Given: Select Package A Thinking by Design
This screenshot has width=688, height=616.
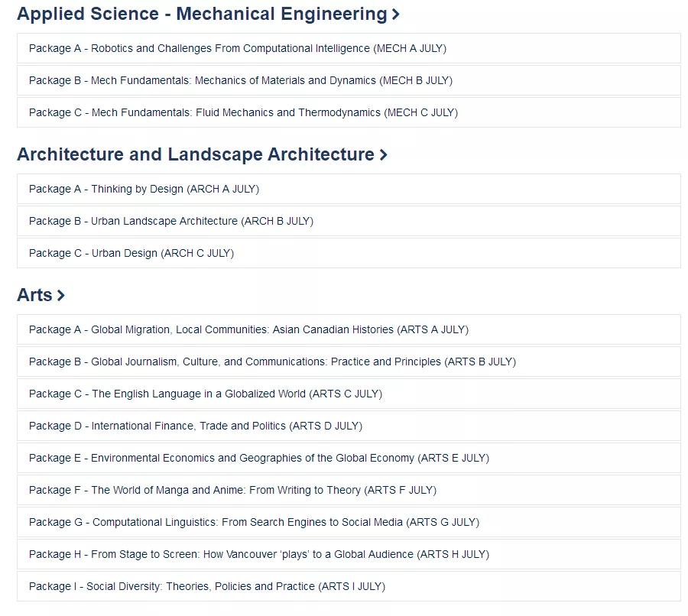Looking at the screenshot, I should pyautogui.click(x=349, y=189).
